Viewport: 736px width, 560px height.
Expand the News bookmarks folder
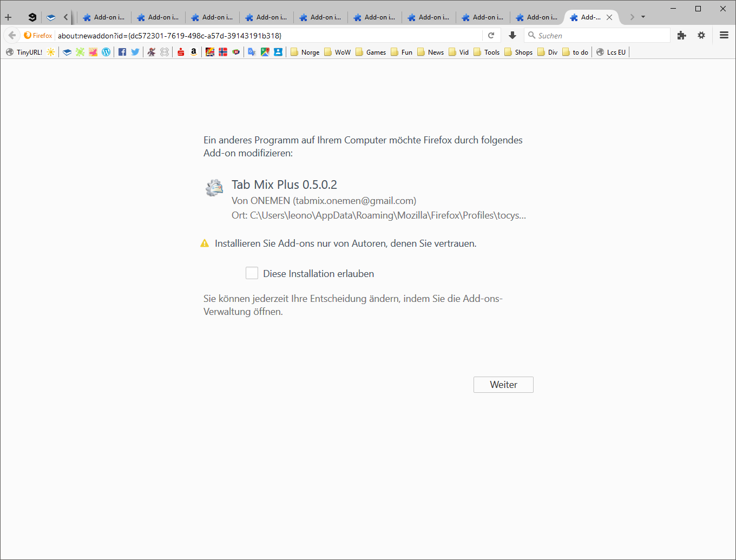[431, 52]
